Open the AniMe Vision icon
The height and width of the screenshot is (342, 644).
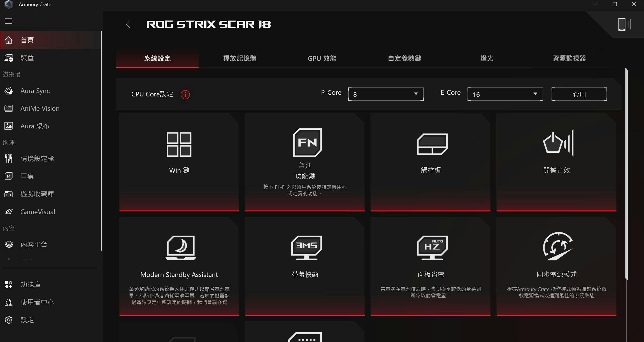(x=9, y=108)
